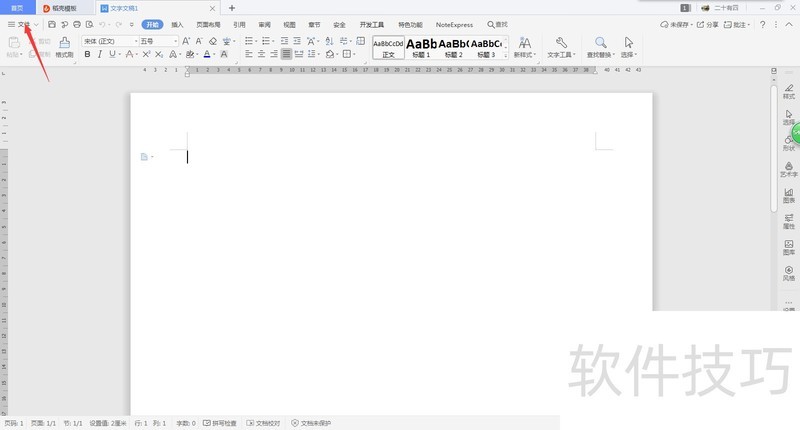Click the help question mark icon

pyautogui.click(x=762, y=24)
